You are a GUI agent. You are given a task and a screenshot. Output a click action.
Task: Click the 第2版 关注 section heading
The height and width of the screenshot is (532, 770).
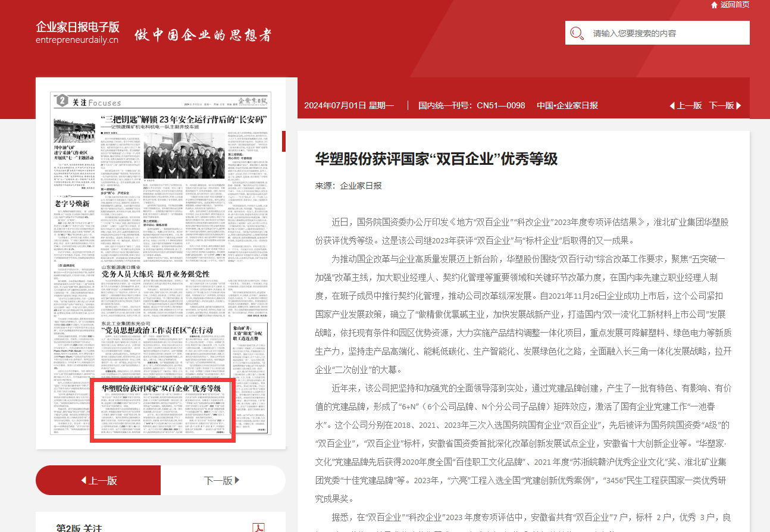79,528
